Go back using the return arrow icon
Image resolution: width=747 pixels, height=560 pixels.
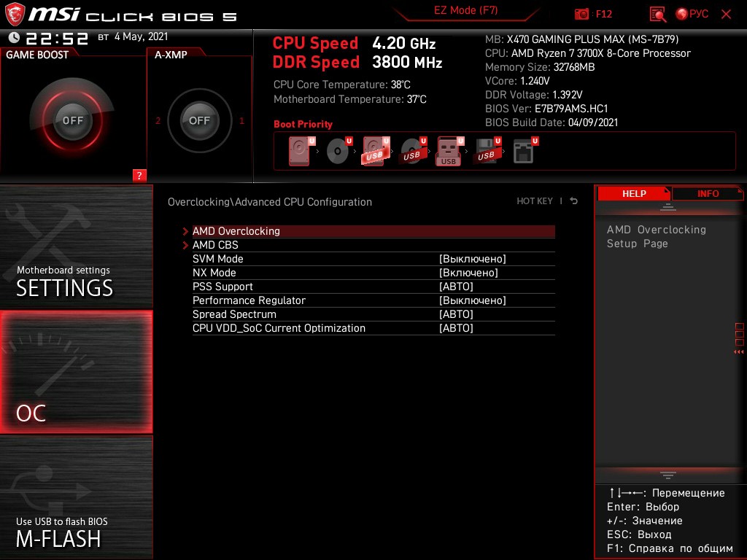point(573,201)
